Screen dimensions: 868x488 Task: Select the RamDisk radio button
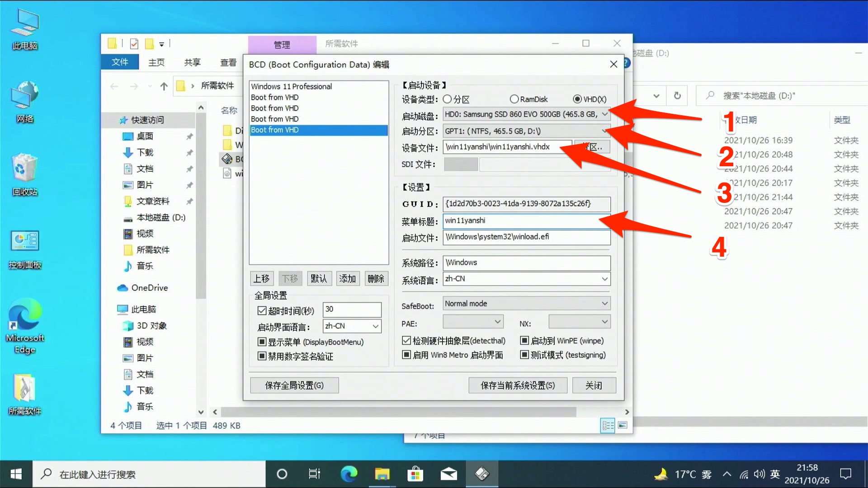pyautogui.click(x=514, y=99)
